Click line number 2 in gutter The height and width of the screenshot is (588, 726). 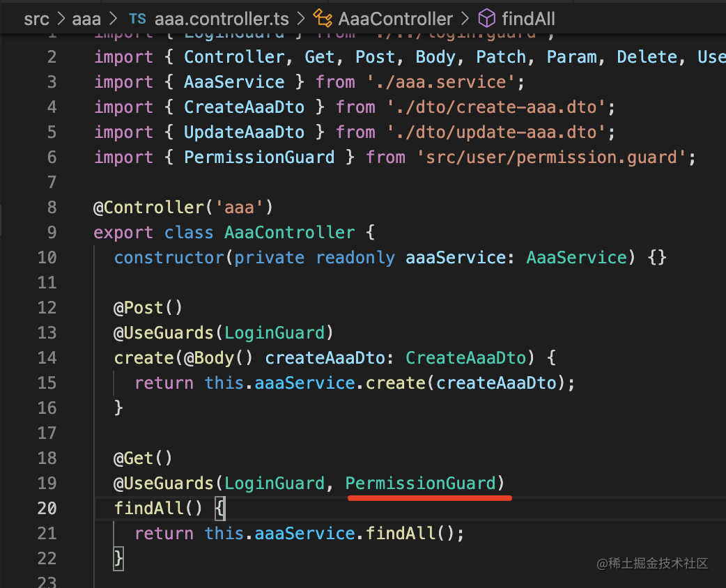(x=52, y=57)
